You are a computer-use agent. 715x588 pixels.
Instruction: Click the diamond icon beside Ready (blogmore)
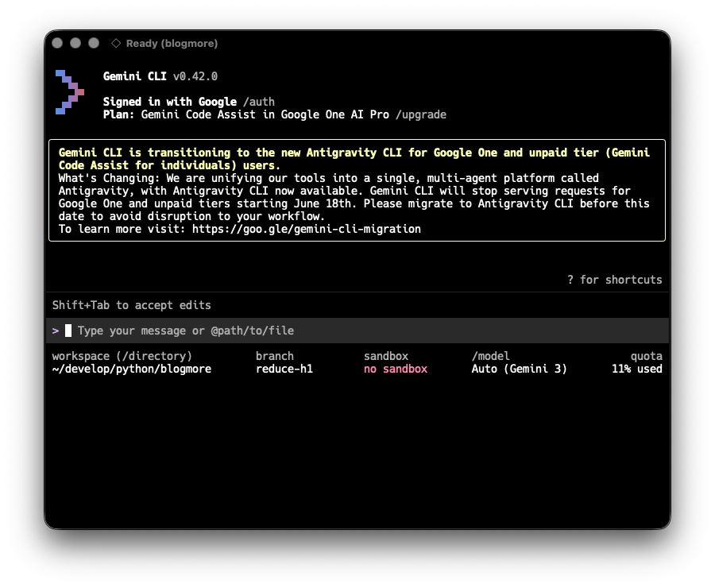[x=116, y=43]
